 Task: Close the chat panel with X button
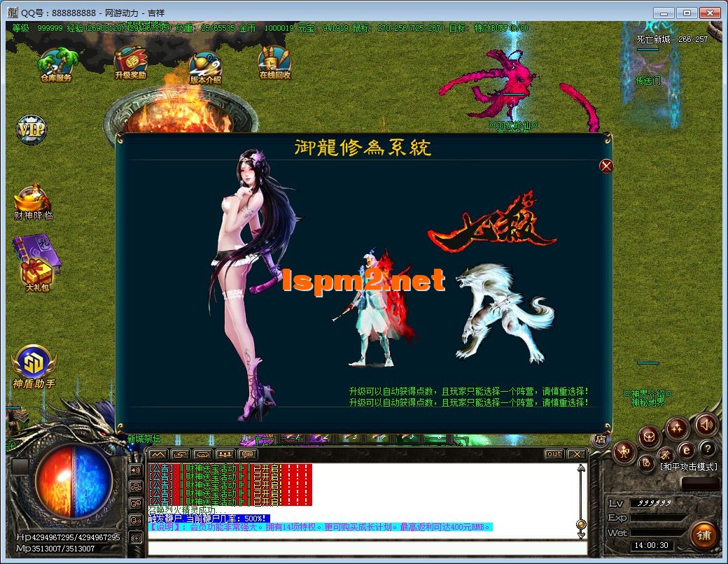tap(576, 454)
